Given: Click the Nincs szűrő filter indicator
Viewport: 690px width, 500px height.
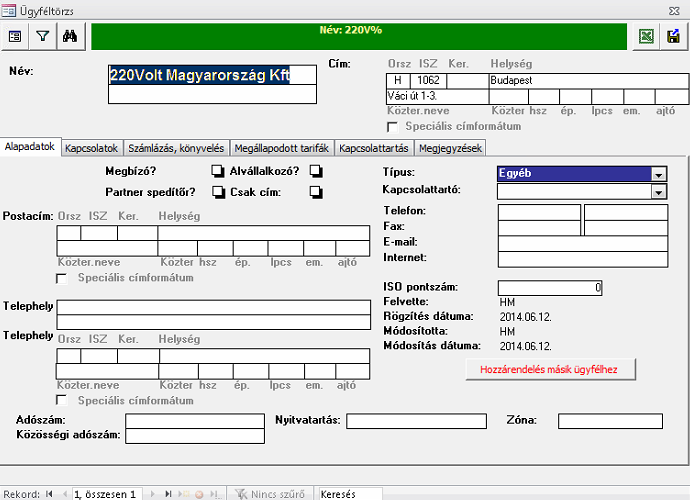Looking at the screenshot, I should (269, 494).
